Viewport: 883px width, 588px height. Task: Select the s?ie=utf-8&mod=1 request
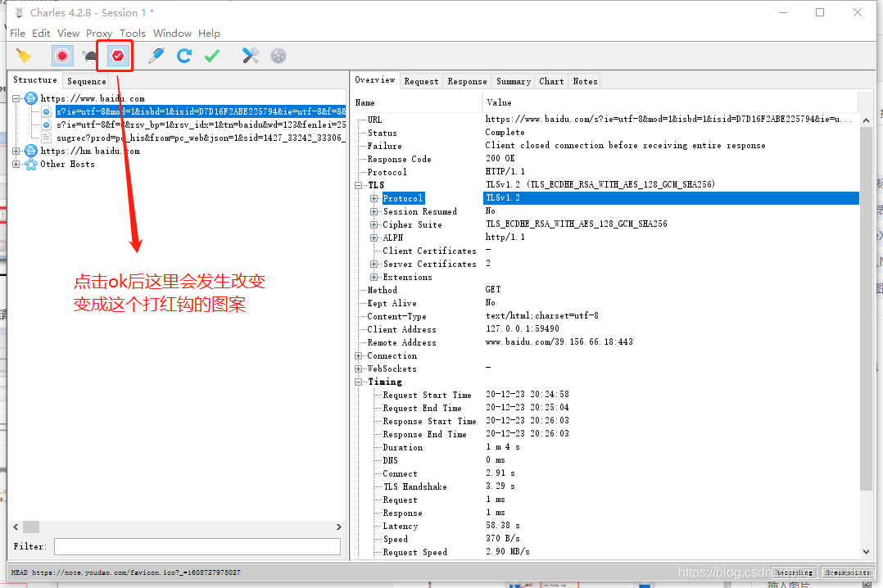201,111
